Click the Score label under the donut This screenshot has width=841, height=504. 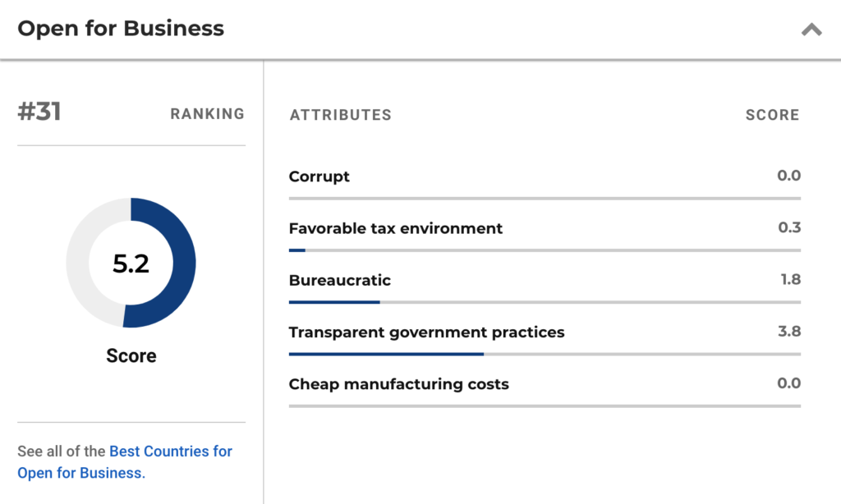[131, 356]
